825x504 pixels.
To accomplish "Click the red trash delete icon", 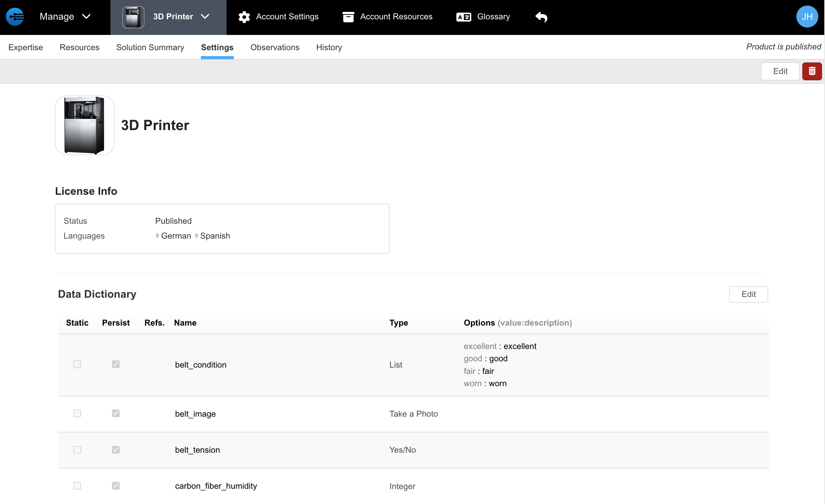I will pos(812,71).
